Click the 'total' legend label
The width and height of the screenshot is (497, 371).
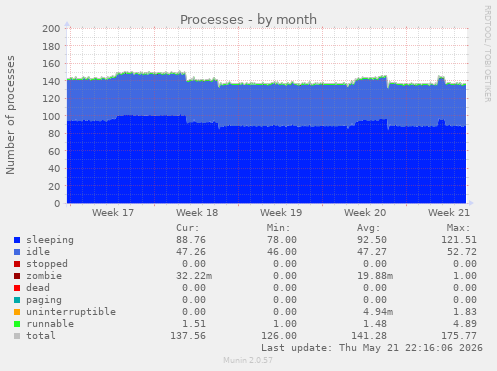41,336
